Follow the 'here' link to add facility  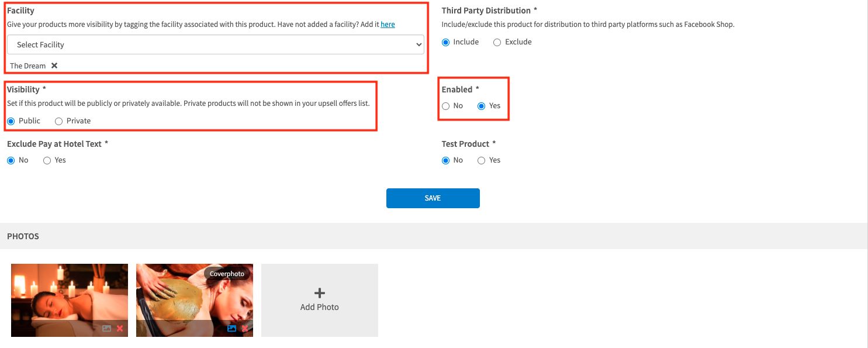click(x=388, y=25)
